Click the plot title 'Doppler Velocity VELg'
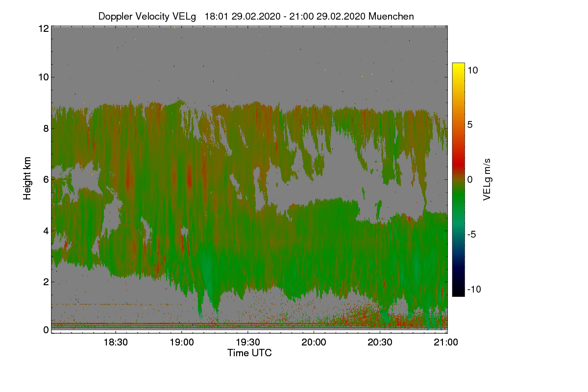This screenshot has width=588, height=392. [147, 16]
